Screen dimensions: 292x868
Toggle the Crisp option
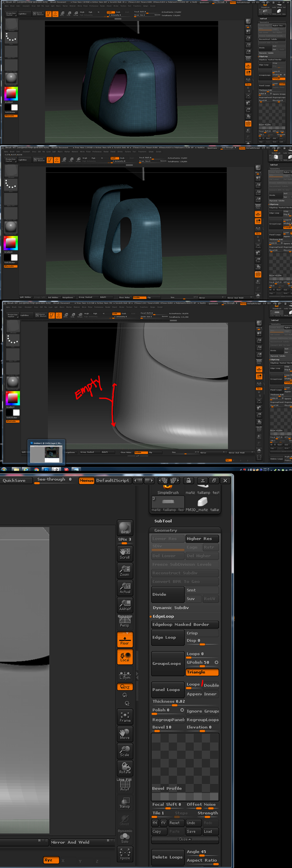click(202, 633)
